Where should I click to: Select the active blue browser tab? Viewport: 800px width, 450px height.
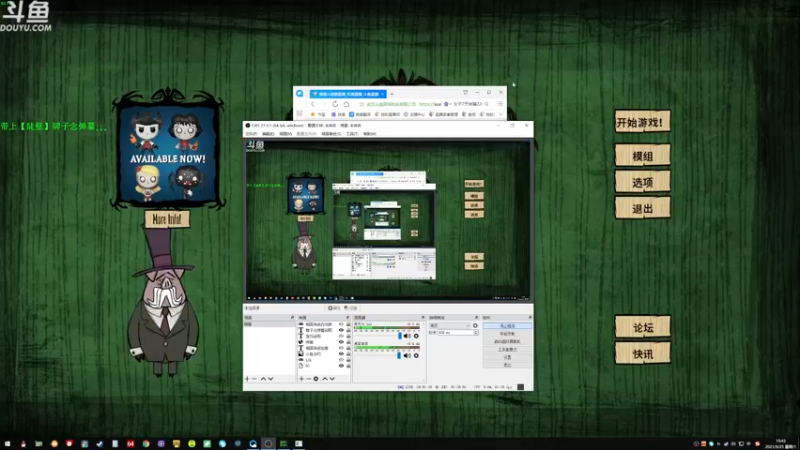coord(348,94)
